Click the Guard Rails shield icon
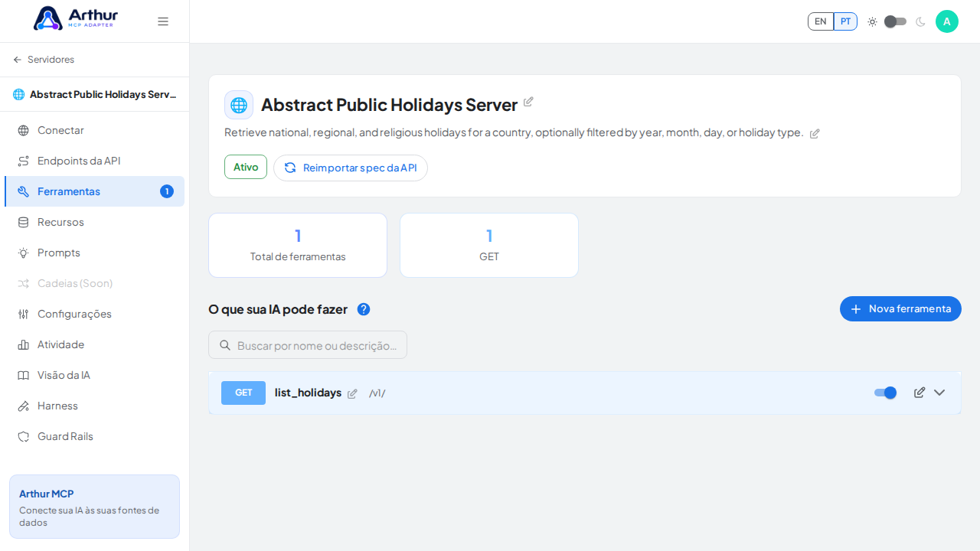The height and width of the screenshot is (551, 980). pos(24,436)
